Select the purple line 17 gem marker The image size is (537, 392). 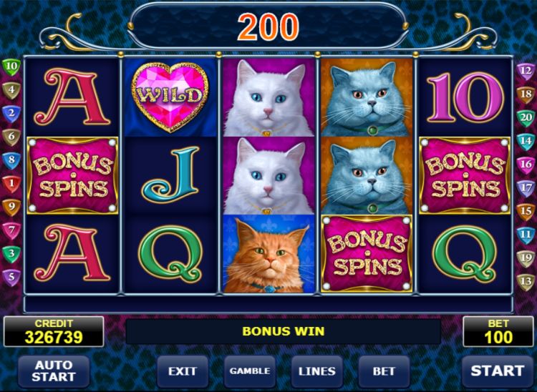pyautogui.click(x=526, y=188)
